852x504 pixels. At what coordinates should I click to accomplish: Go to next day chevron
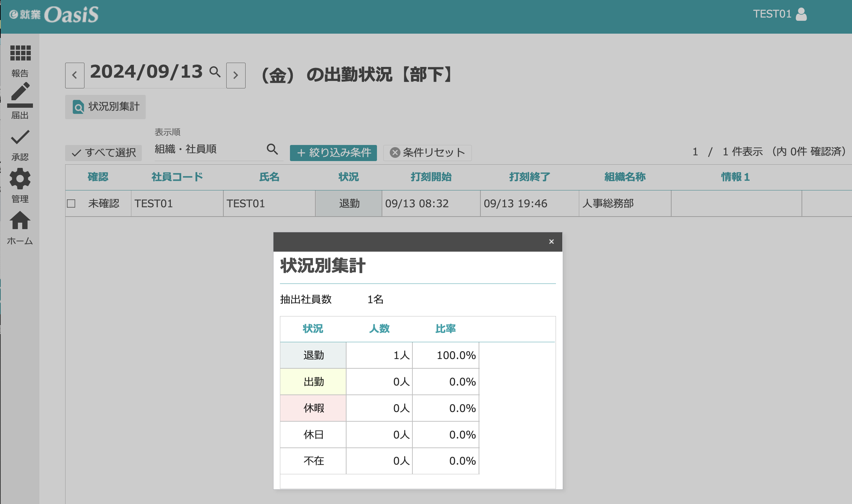point(236,75)
